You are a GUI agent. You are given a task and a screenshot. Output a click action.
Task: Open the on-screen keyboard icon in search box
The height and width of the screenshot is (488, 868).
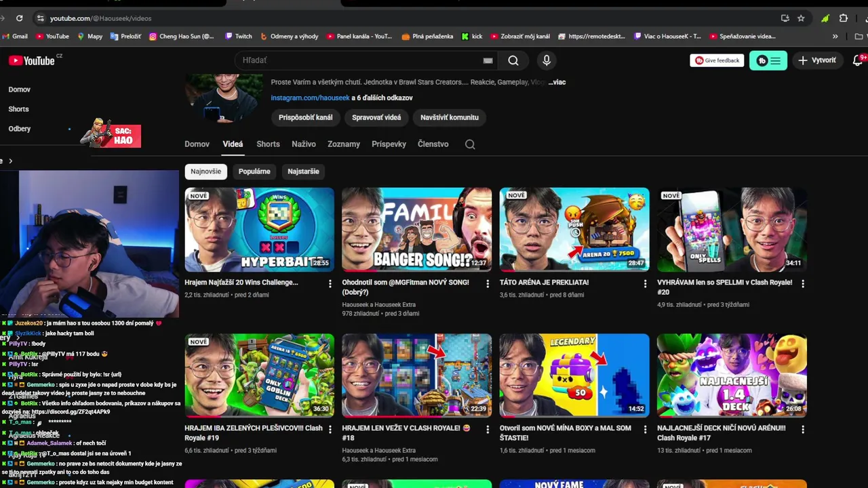pyautogui.click(x=488, y=60)
